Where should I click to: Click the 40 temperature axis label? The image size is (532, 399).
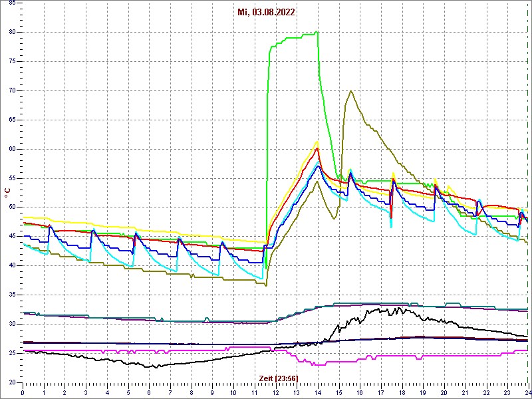point(12,265)
